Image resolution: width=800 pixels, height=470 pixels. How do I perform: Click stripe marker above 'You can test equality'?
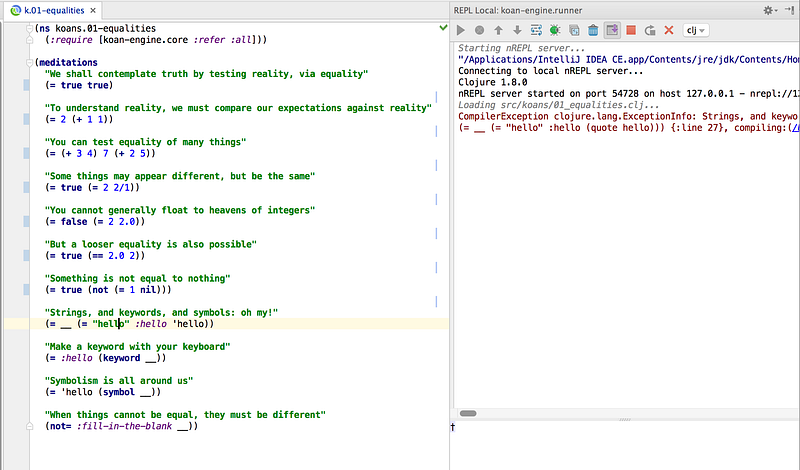[x=436, y=131]
